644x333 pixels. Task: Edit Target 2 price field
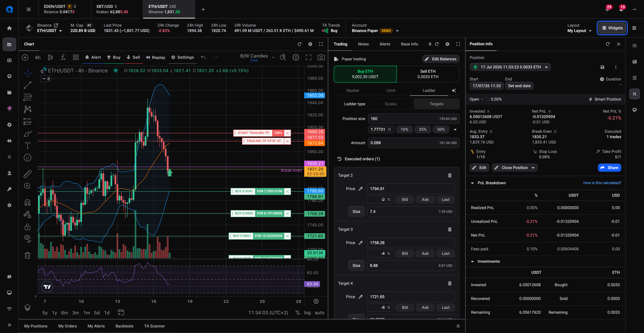click(x=411, y=189)
